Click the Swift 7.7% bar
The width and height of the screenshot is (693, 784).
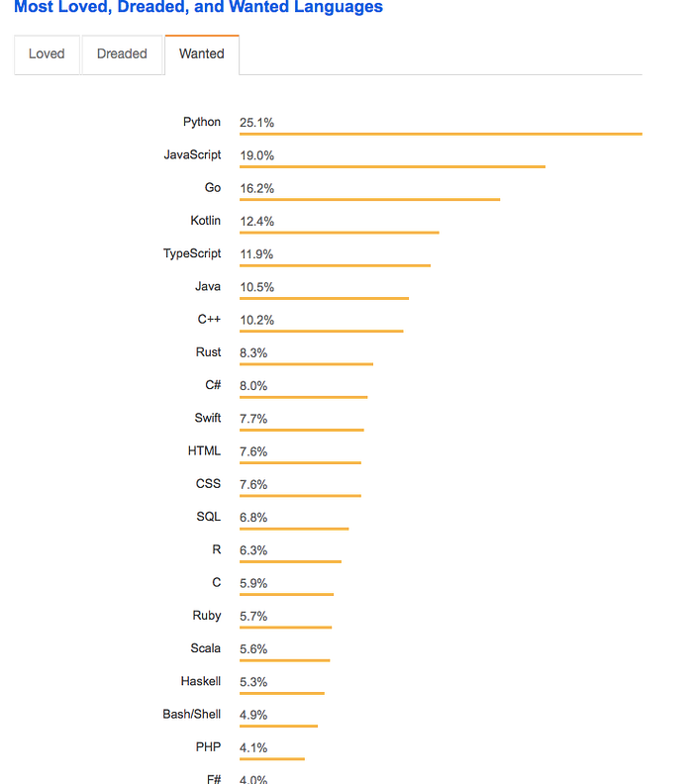[302, 430]
